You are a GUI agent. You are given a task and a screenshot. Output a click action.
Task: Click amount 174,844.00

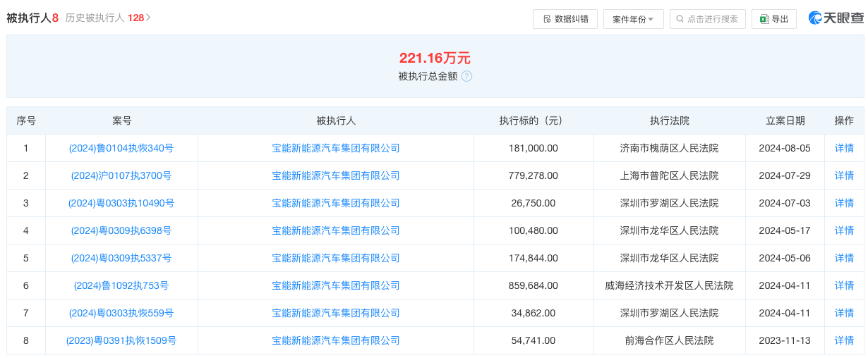click(533, 258)
